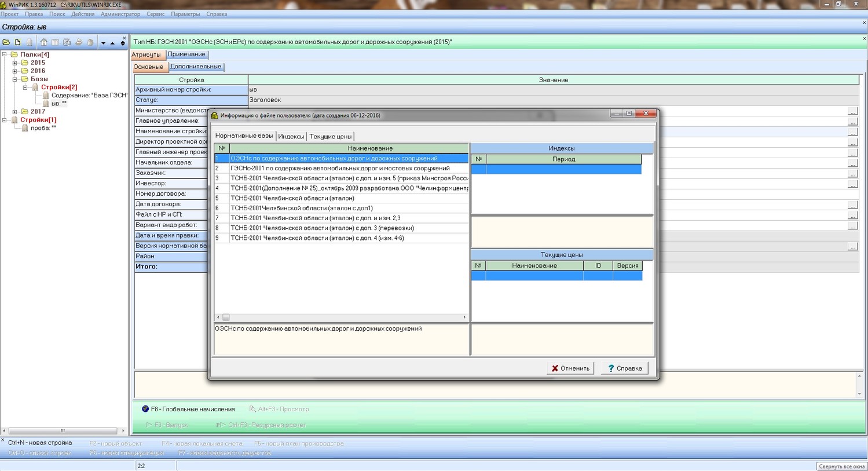The image size is (868, 471).
Task: Click the Справка button in the dialog
Action: [x=625, y=368]
